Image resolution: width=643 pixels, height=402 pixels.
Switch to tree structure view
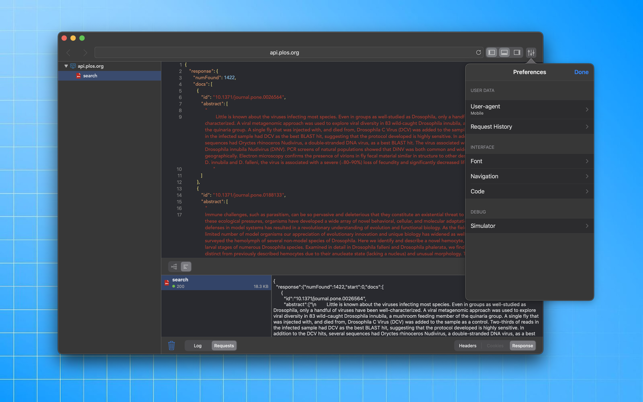coord(174,267)
